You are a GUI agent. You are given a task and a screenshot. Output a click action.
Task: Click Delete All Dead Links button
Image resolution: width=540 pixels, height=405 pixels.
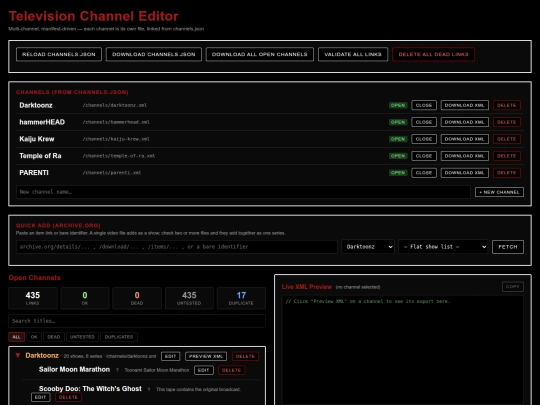tap(434, 54)
